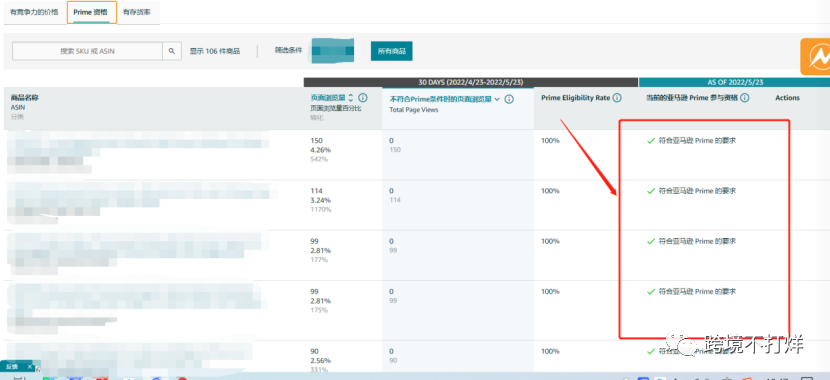The image size is (830, 380).
Task: Click the green checkmark in first row
Action: pos(651,141)
